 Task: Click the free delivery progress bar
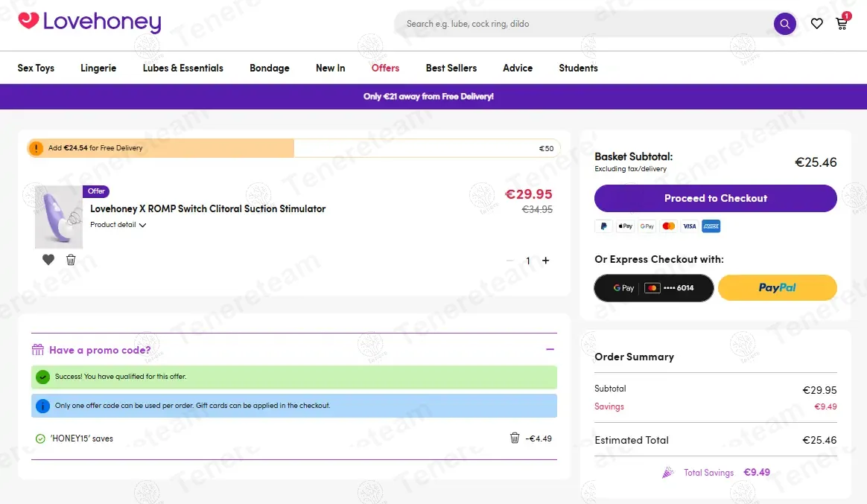(293, 148)
